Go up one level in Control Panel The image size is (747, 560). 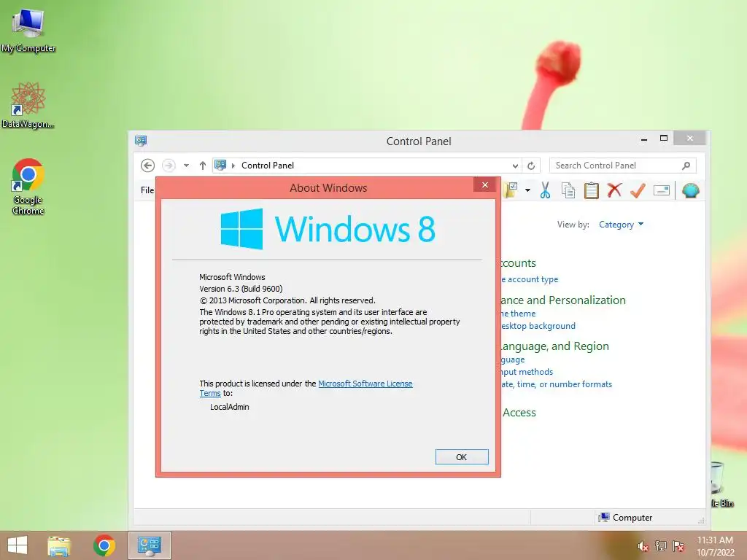click(x=203, y=166)
